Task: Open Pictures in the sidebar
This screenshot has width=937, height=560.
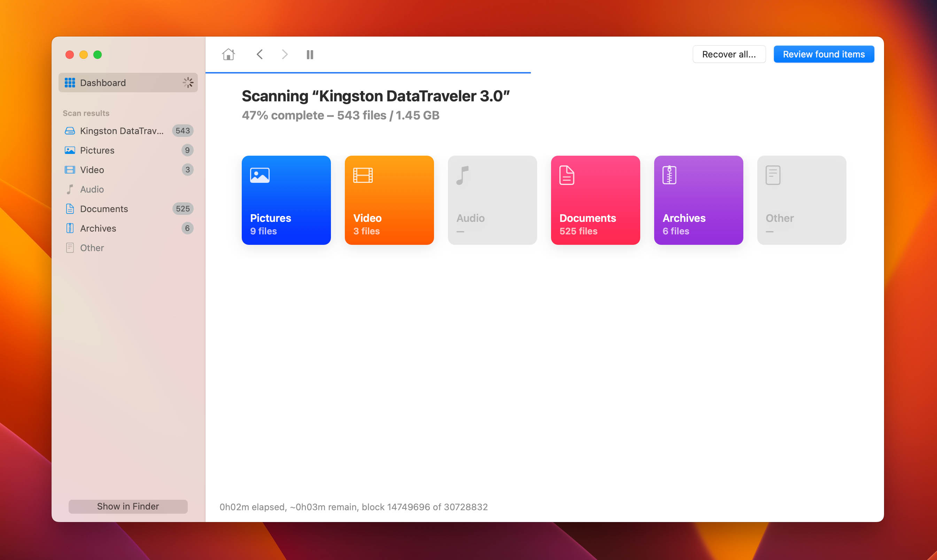Action: pyautogui.click(x=128, y=150)
